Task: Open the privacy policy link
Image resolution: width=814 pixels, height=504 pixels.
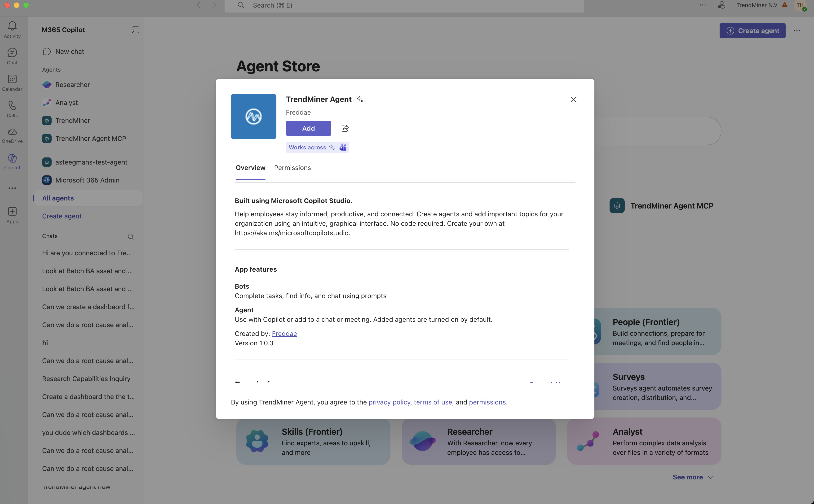Action: coord(389,402)
